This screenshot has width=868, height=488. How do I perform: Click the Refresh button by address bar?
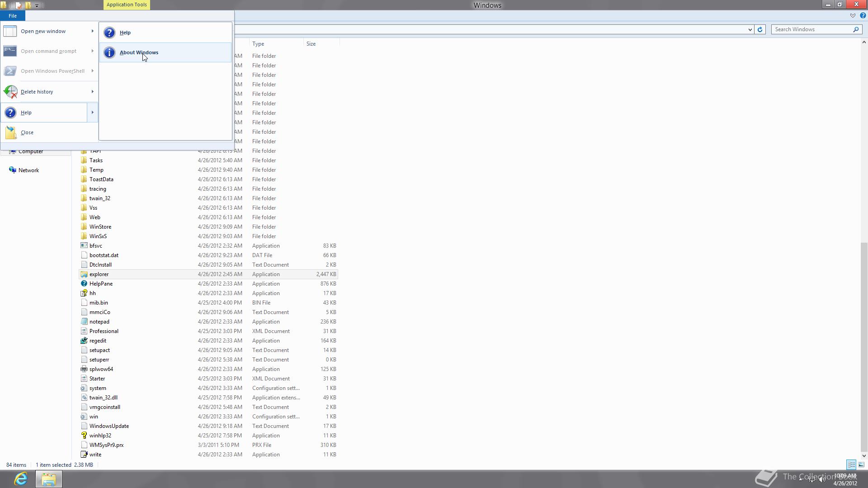(x=760, y=29)
